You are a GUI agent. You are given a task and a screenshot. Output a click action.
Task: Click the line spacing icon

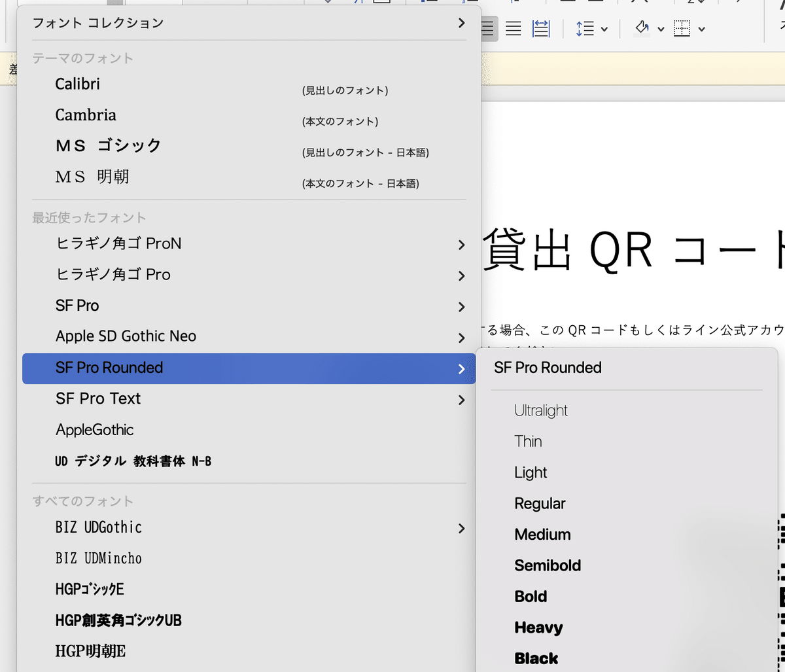pos(585,29)
